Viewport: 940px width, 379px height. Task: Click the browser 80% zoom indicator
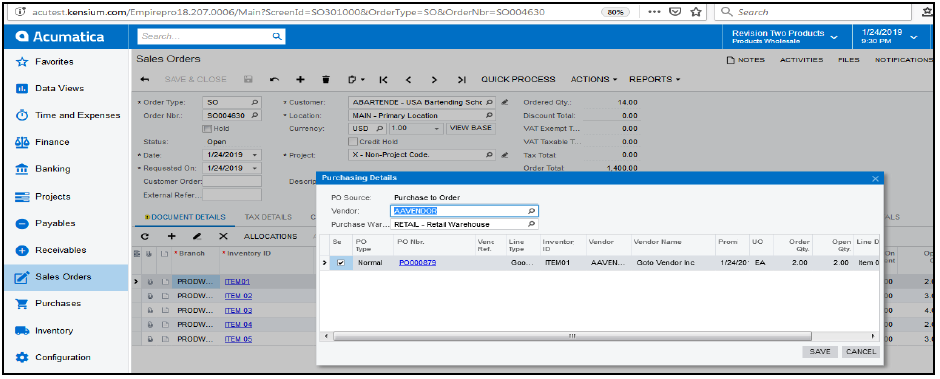point(616,12)
